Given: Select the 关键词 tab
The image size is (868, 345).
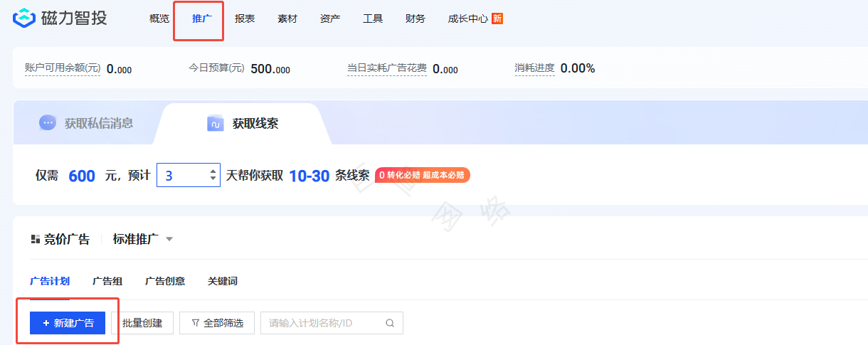Looking at the screenshot, I should 222,281.
